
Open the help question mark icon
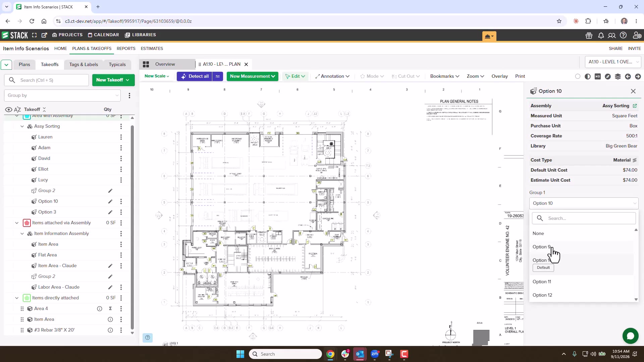(x=623, y=35)
